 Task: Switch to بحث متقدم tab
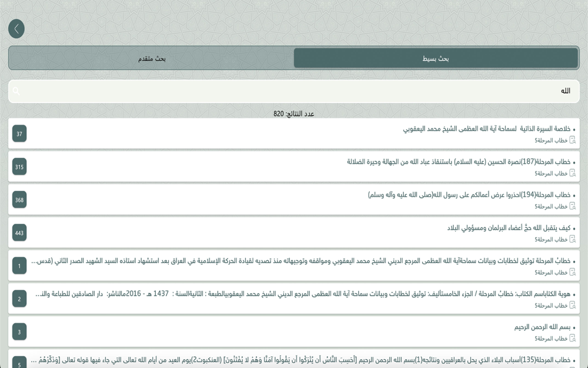tap(152, 58)
